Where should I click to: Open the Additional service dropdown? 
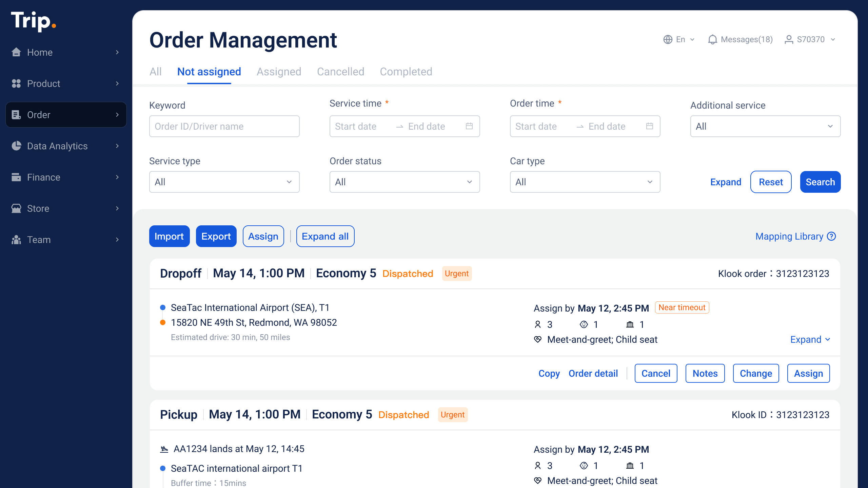pos(765,126)
